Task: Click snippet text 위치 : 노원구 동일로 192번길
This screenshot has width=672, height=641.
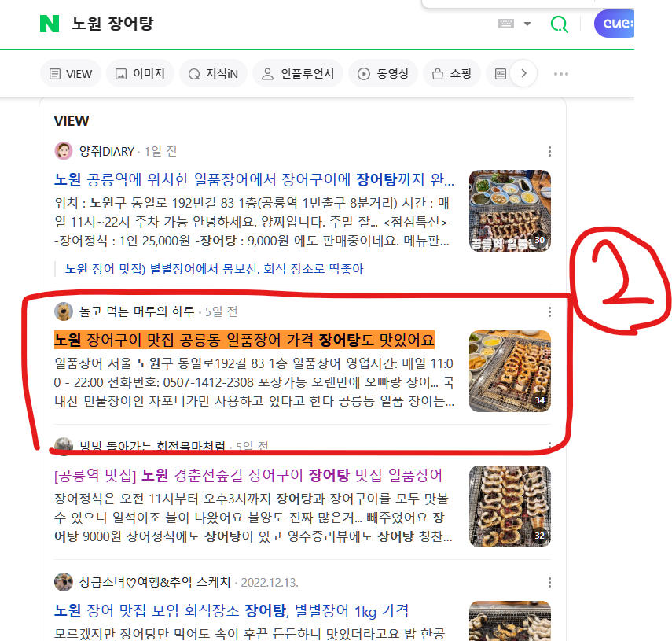Action: point(252,222)
